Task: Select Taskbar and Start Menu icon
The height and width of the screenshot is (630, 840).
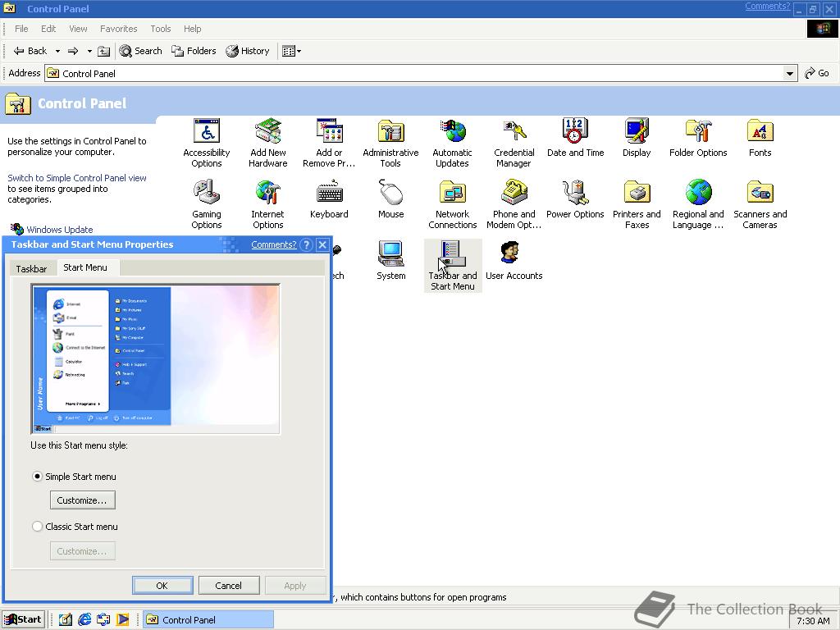Action: 452,266
